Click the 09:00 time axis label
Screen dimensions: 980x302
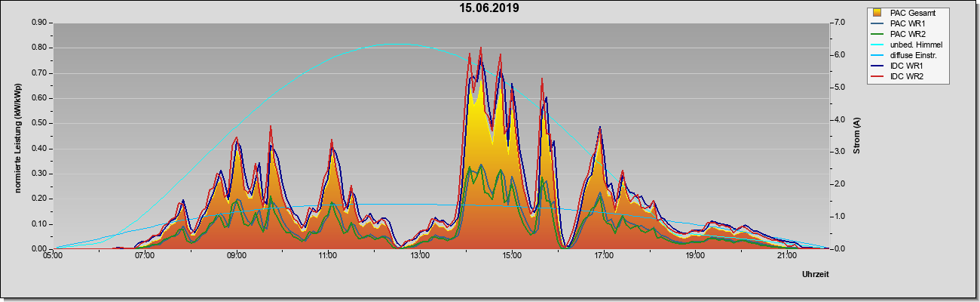[x=236, y=256]
